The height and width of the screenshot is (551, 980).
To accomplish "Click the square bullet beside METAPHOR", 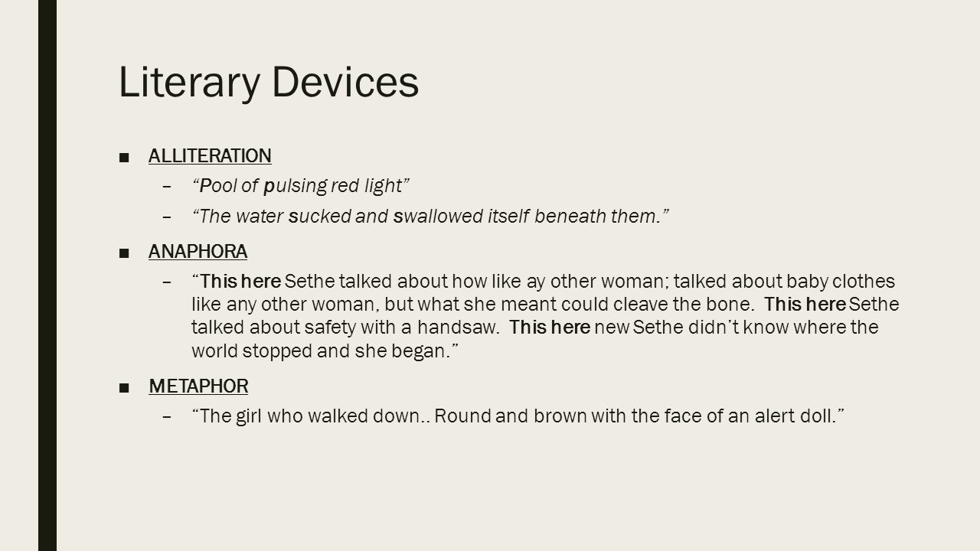I will tap(124, 387).
